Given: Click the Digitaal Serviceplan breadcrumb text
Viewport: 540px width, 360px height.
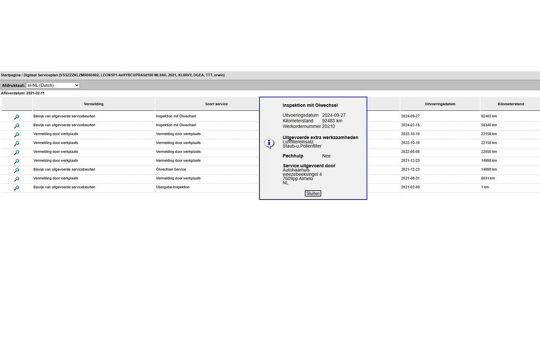Looking at the screenshot, I should [x=41, y=75].
